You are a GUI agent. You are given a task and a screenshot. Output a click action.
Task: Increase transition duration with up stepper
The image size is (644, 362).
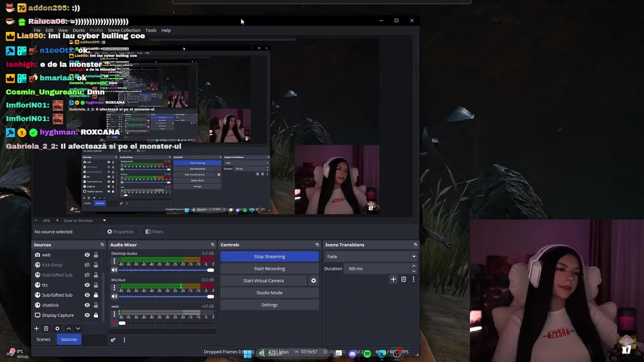(x=414, y=266)
